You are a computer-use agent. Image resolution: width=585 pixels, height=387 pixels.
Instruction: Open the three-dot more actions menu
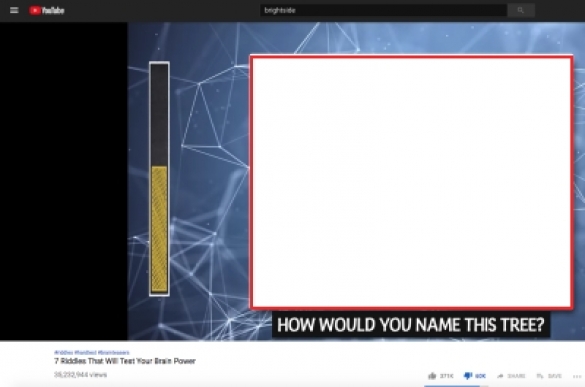coord(577,376)
